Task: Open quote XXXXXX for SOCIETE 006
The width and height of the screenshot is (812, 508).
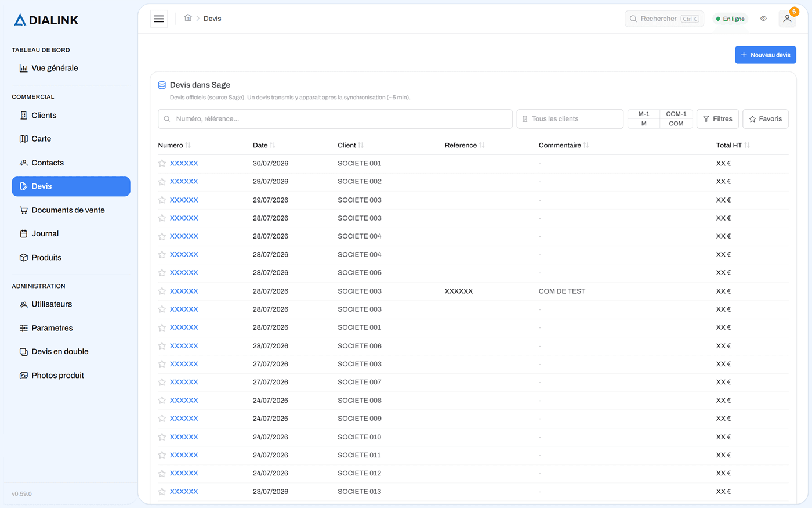Action: point(184,346)
